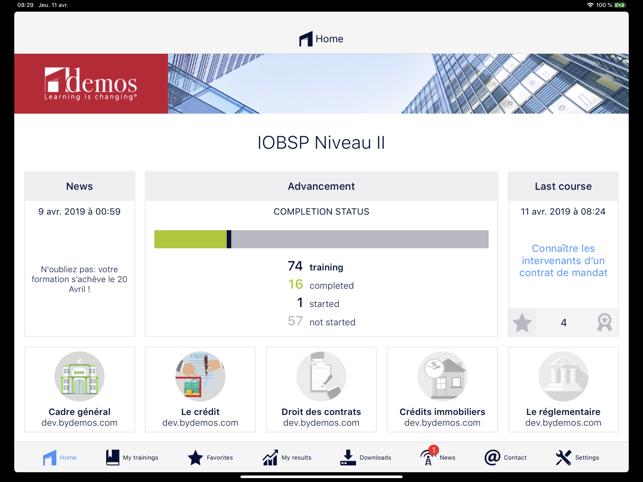The width and height of the screenshot is (643, 482).
Task: Open the Cadre général module title
Action: tap(80, 411)
